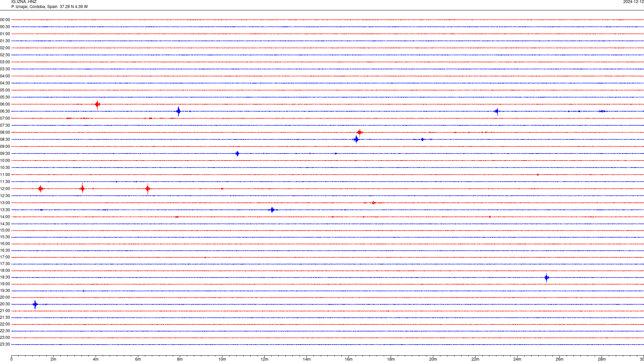Click the 08:00 row label

(x=5, y=132)
